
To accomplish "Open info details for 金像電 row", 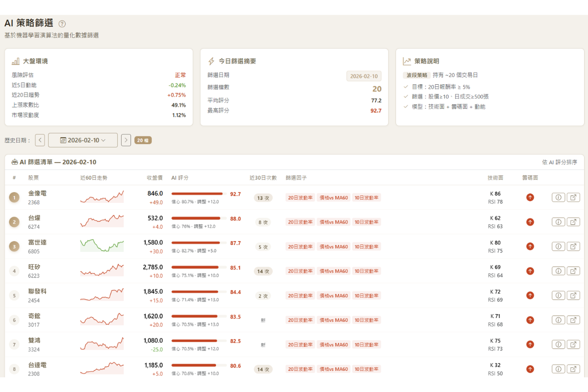I will click(x=558, y=197).
